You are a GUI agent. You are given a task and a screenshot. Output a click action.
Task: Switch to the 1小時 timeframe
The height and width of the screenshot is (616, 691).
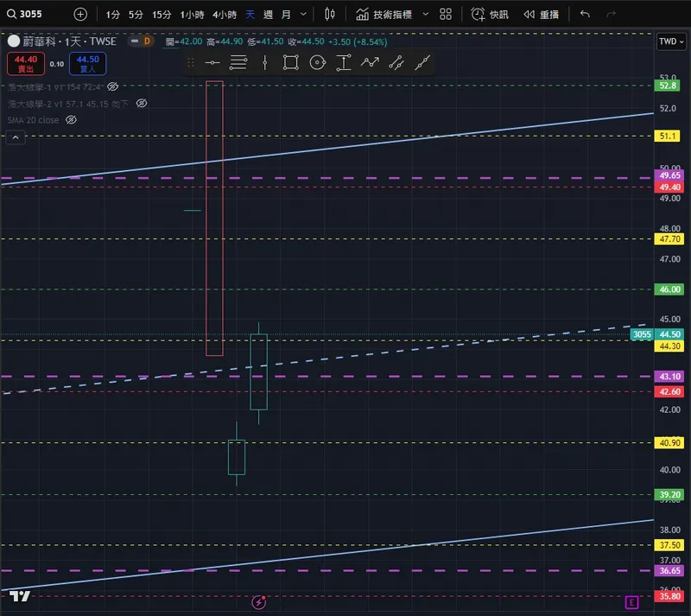[191, 15]
